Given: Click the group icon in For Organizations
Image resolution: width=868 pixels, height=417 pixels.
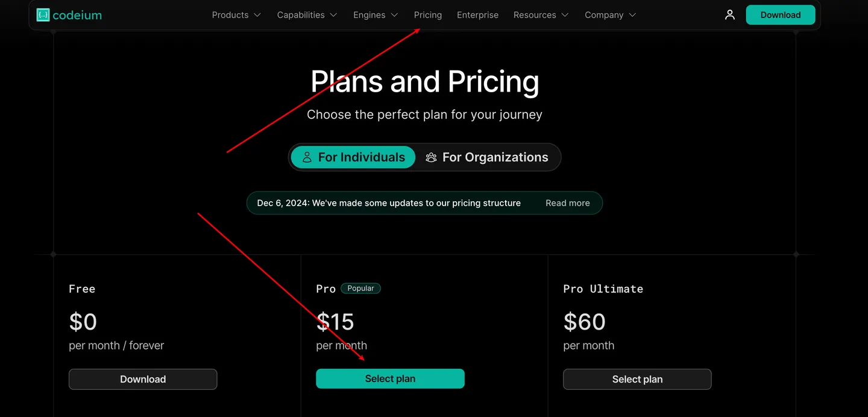Looking at the screenshot, I should [x=431, y=157].
